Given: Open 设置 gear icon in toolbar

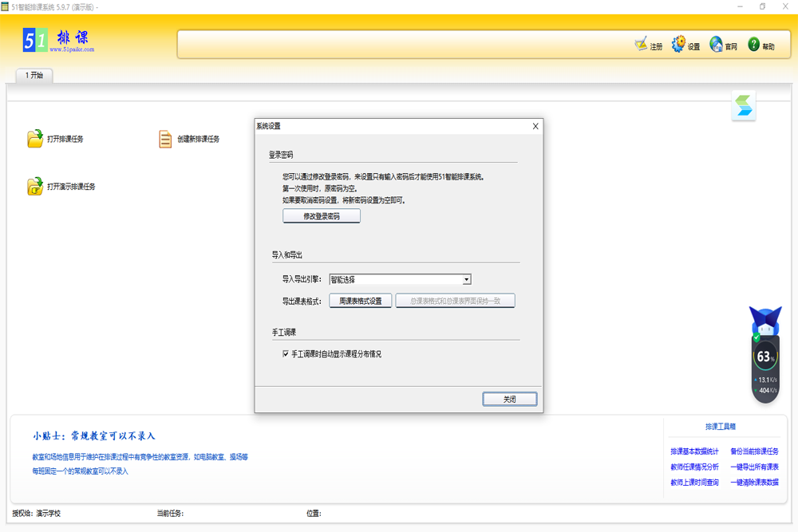Looking at the screenshot, I should 678,45.
